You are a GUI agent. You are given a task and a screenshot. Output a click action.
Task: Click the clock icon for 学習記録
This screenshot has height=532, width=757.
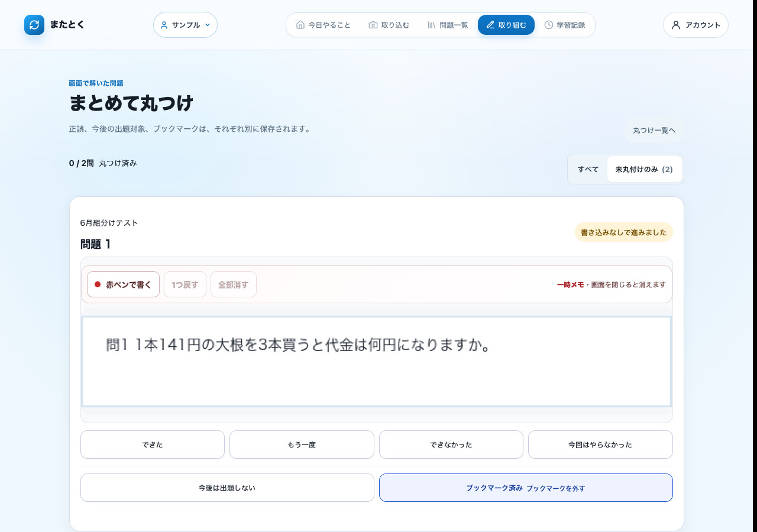pyautogui.click(x=549, y=25)
